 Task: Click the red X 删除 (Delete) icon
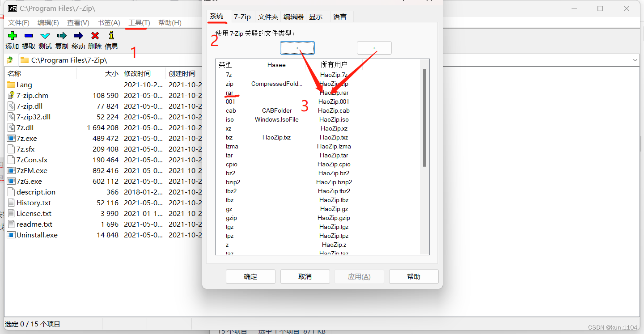point(95,36)
